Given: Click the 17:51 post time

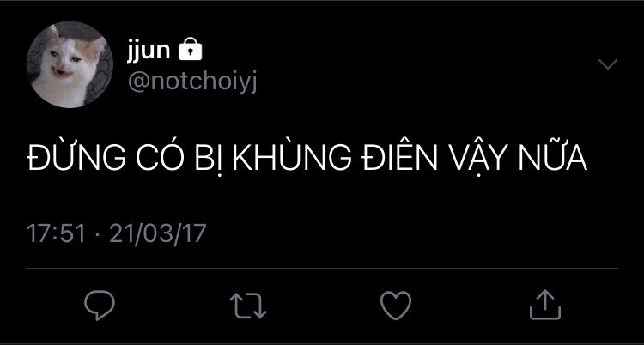Looking at the screenshot, I should [57, 233].
